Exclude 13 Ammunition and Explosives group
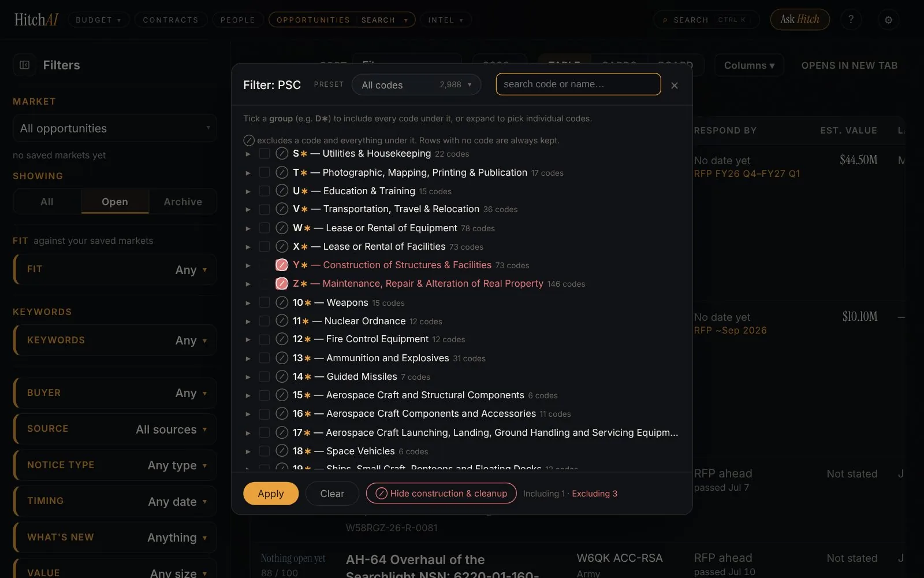 point(282,358)
